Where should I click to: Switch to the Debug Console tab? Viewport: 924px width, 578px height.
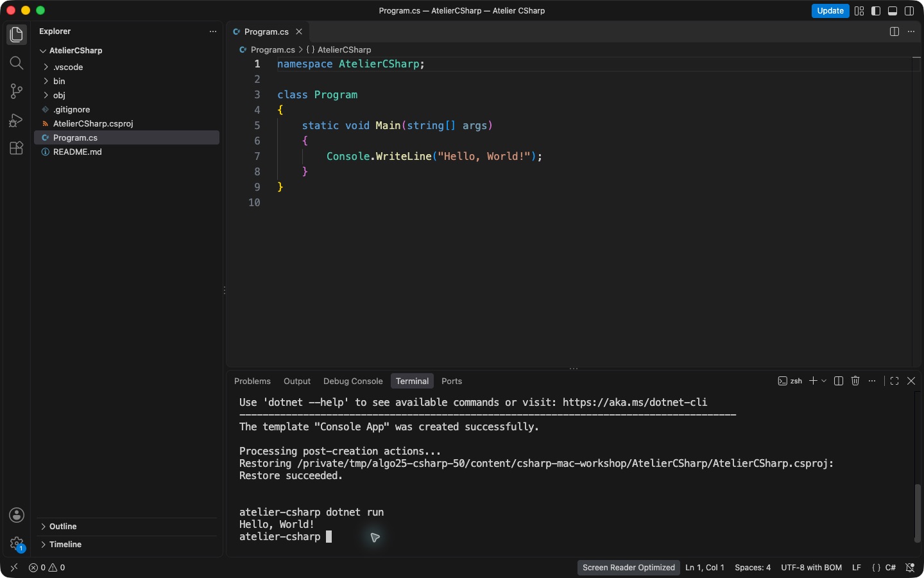[353, 381]
